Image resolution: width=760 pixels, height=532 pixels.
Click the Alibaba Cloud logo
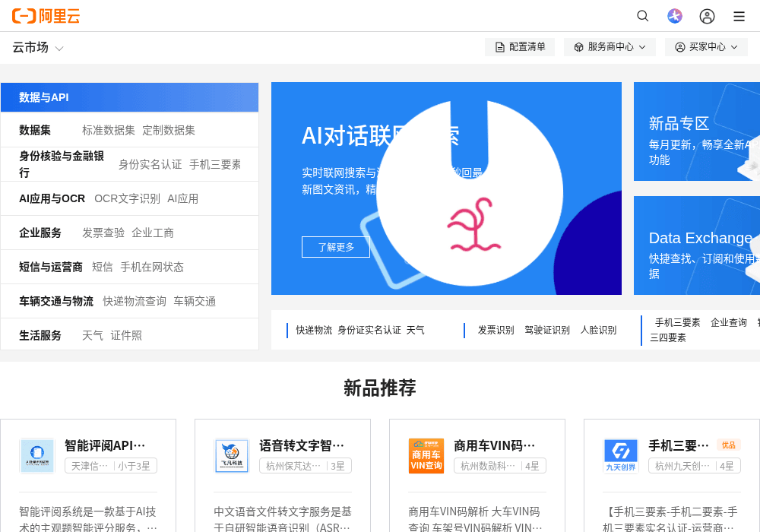(46, 16)
